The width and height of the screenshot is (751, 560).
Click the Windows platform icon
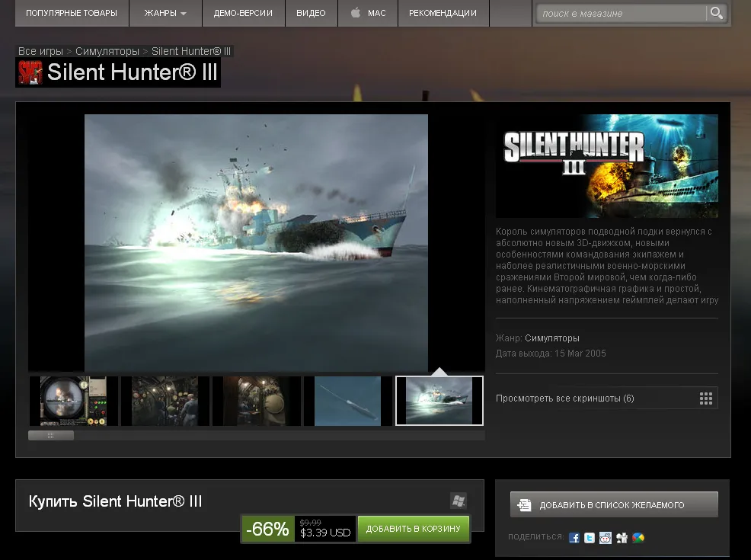[x=459, y=501]
